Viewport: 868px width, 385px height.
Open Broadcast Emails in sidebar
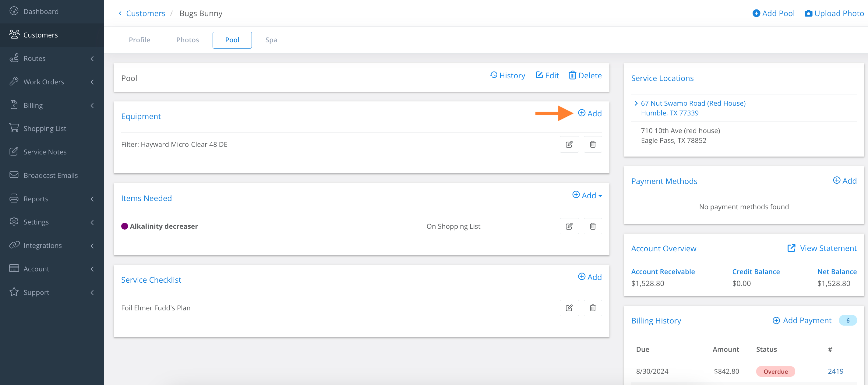pos(51,175)
